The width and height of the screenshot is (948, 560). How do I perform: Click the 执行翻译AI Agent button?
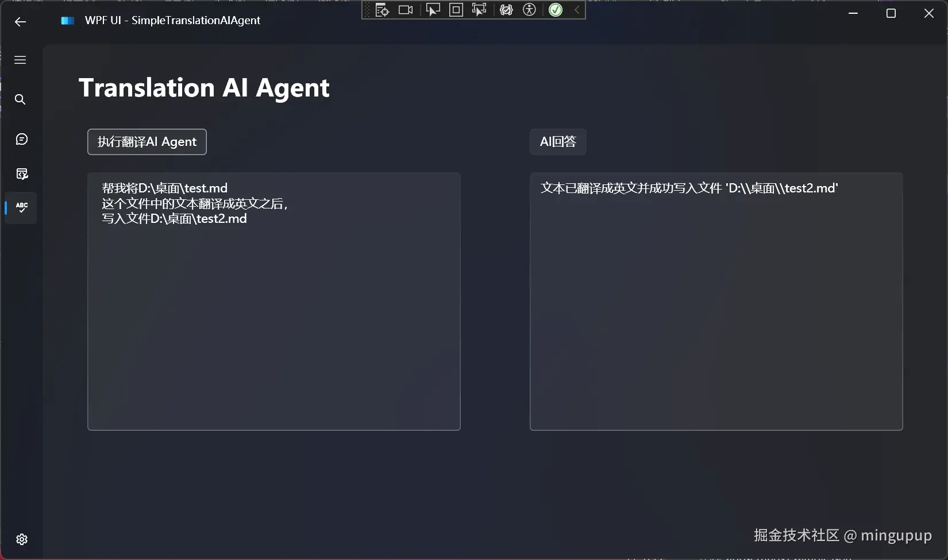(x=147, y=142)
